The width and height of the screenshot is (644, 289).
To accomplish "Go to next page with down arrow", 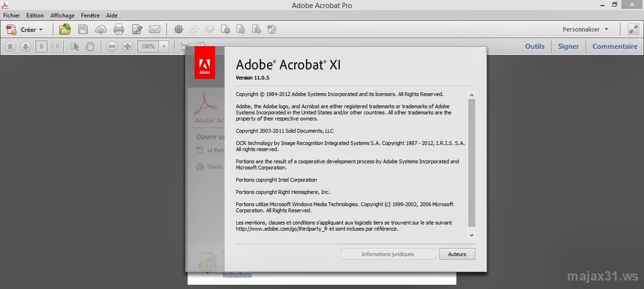I will click(25, 46).
